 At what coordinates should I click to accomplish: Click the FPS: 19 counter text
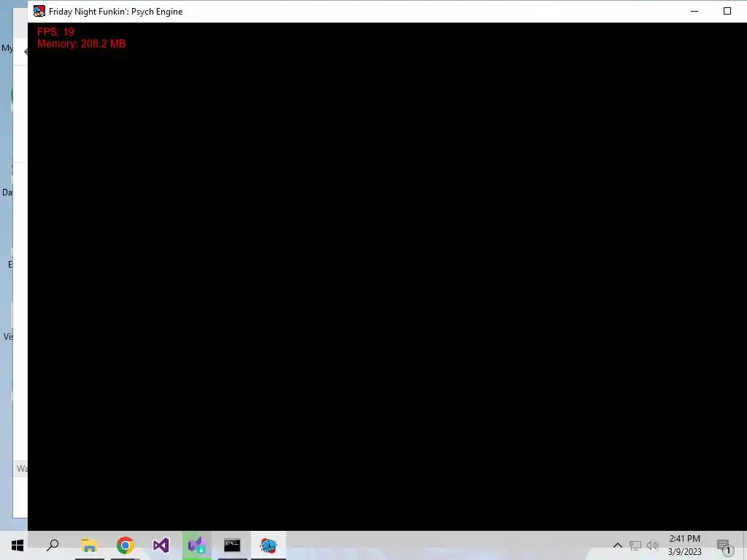tap(55, 32)
